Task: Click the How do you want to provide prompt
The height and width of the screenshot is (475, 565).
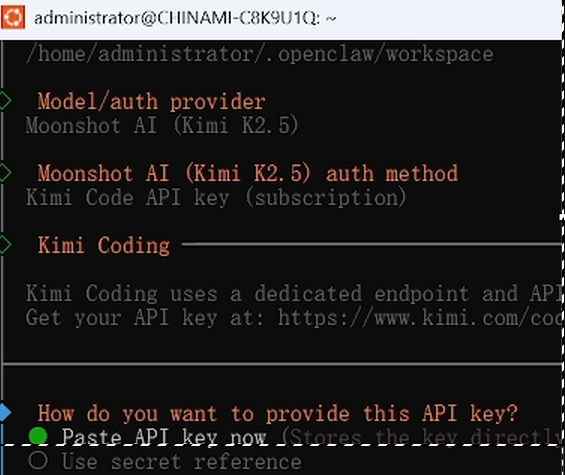Action: coord(277,413)
